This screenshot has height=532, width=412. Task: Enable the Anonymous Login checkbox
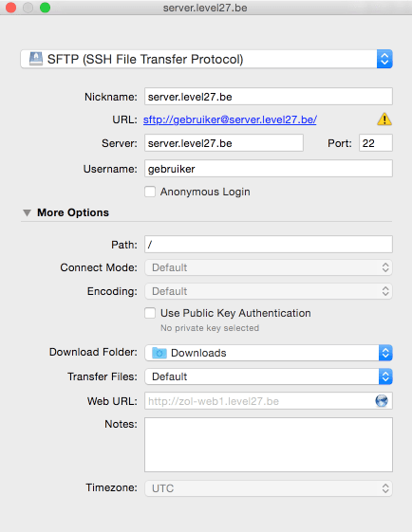(150, 192)
